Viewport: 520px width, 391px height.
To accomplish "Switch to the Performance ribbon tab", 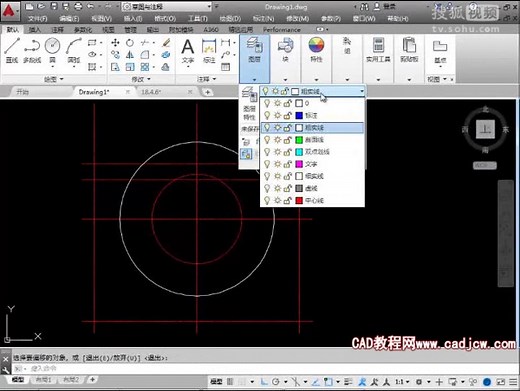I will (x=282, y=30).
